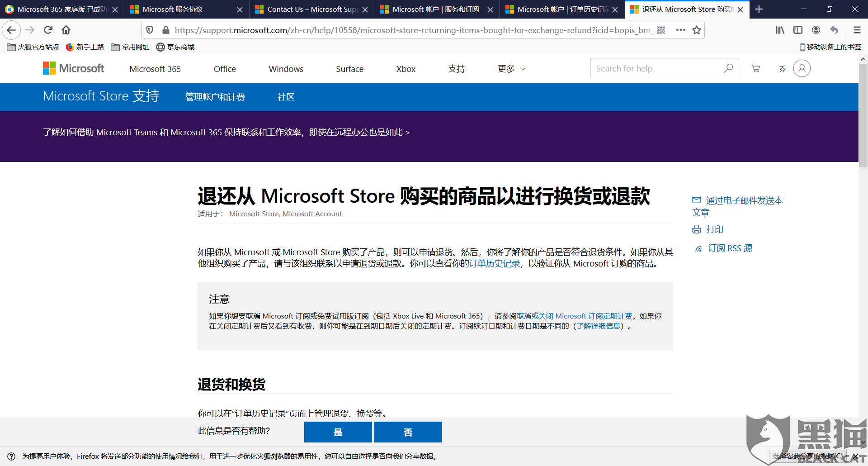Switch to Microsoft 365 家庭版 tab
Screen dimensions: 868x466
62,9
